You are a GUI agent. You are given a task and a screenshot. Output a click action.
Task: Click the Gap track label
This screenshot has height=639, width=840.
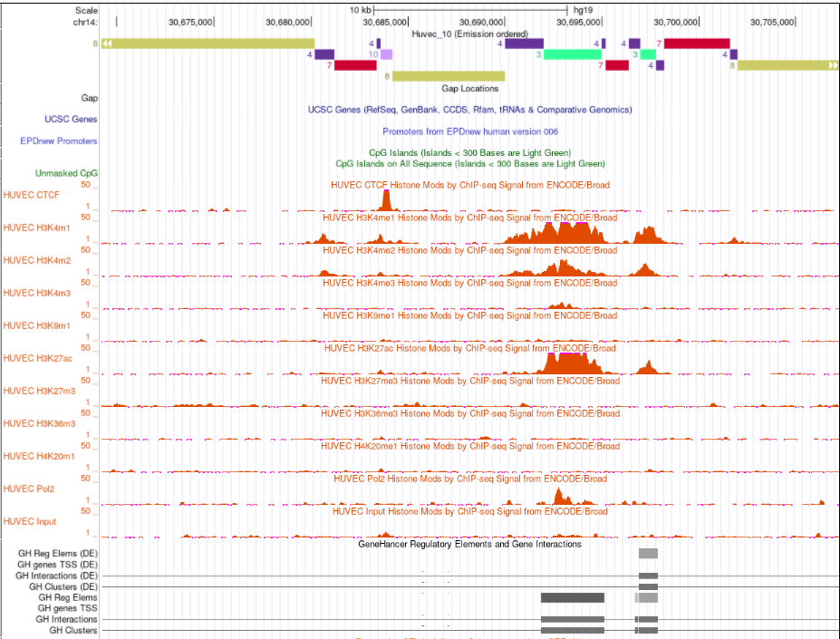coord(89,98)
